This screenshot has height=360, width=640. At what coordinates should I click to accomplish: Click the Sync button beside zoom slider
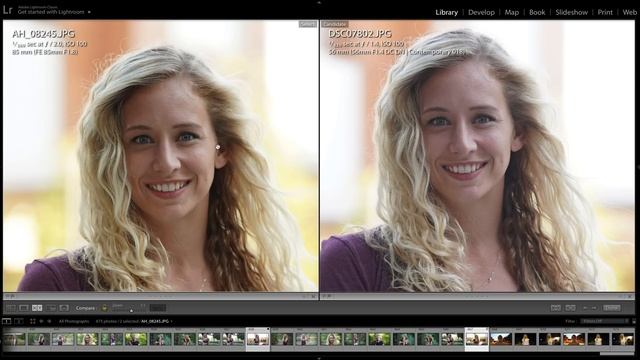coord(158,308)
